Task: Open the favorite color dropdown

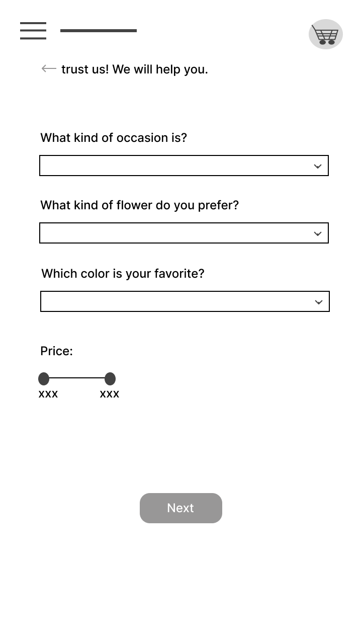Action: coord(185,301)
